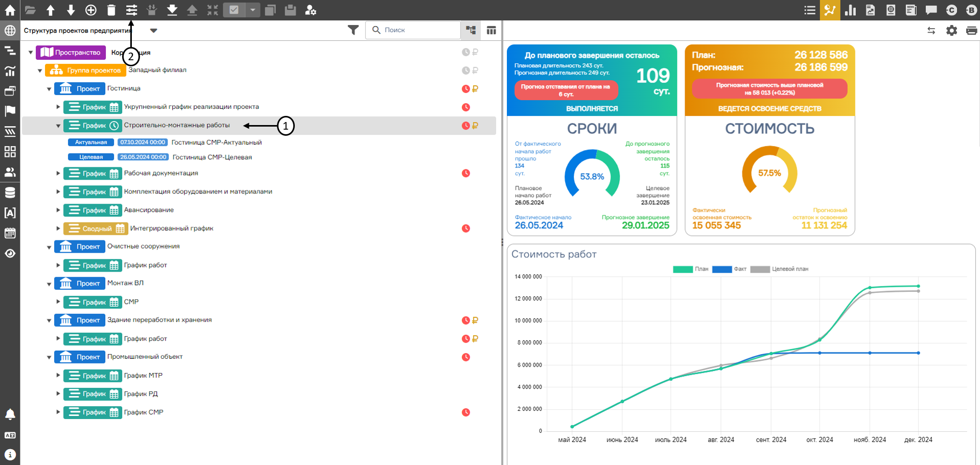This screenshot has width=980, height=465.
Task: Collapse Строительно-монтажные работы node
Action: click(x=58, y=126)
